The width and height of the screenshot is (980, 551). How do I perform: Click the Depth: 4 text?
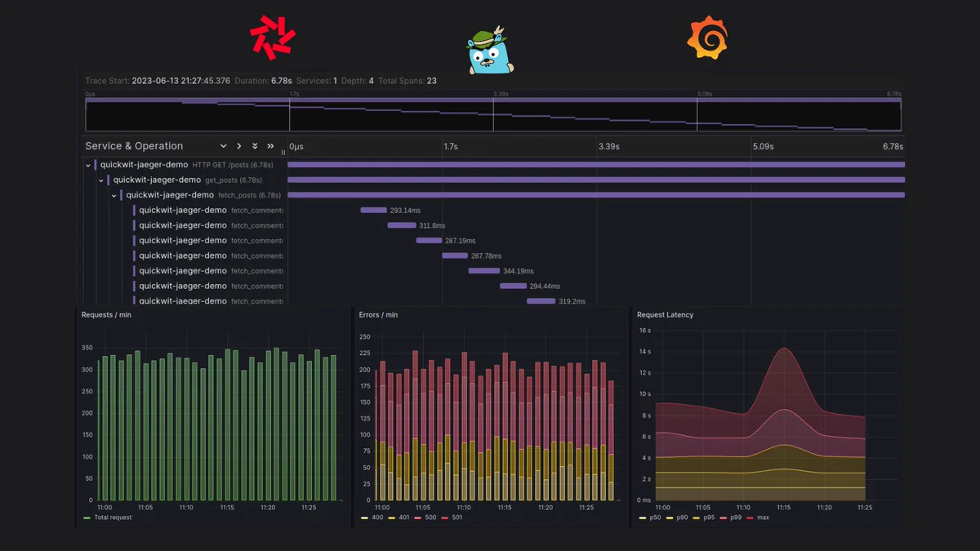pyautogui.click(x=358, y=81)
